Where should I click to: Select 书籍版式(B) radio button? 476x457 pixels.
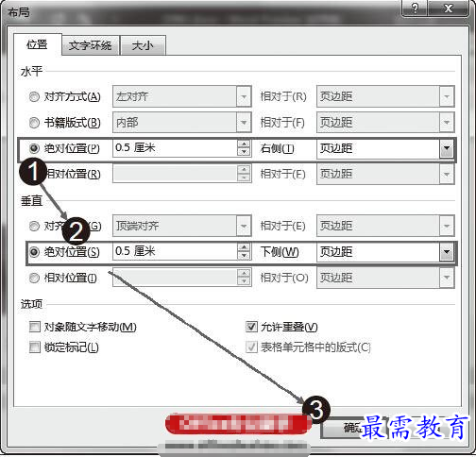click(x=34, y=123)
